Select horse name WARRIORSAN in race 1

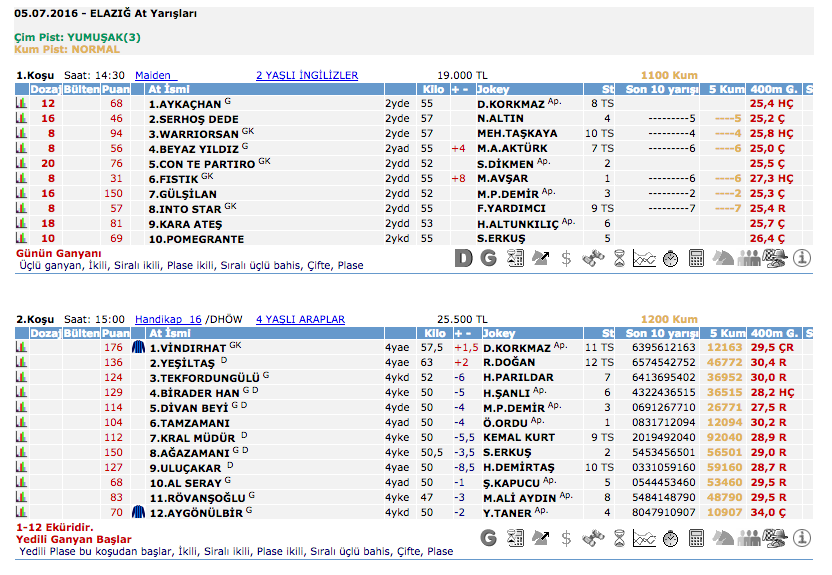coord(194,133)
